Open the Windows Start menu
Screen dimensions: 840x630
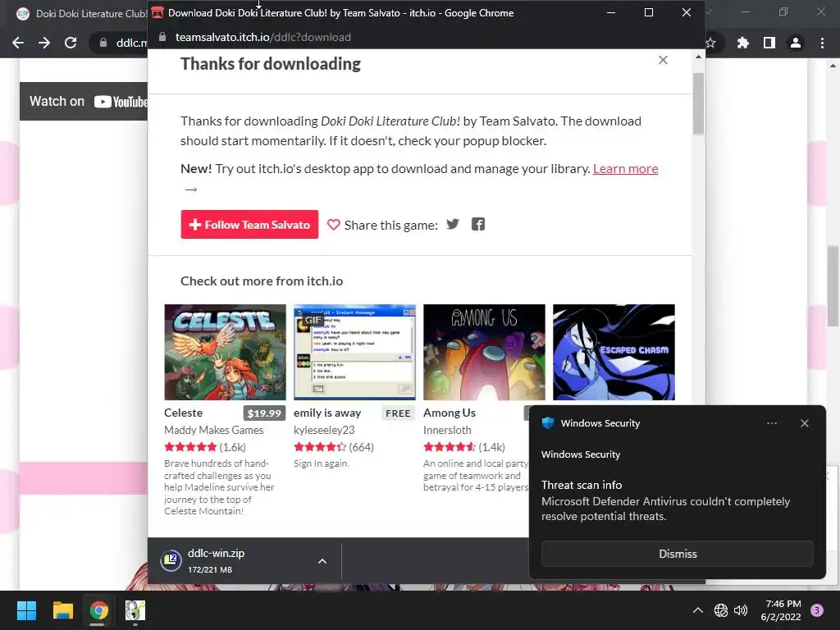pyautogui.click(x=26, y=610)
